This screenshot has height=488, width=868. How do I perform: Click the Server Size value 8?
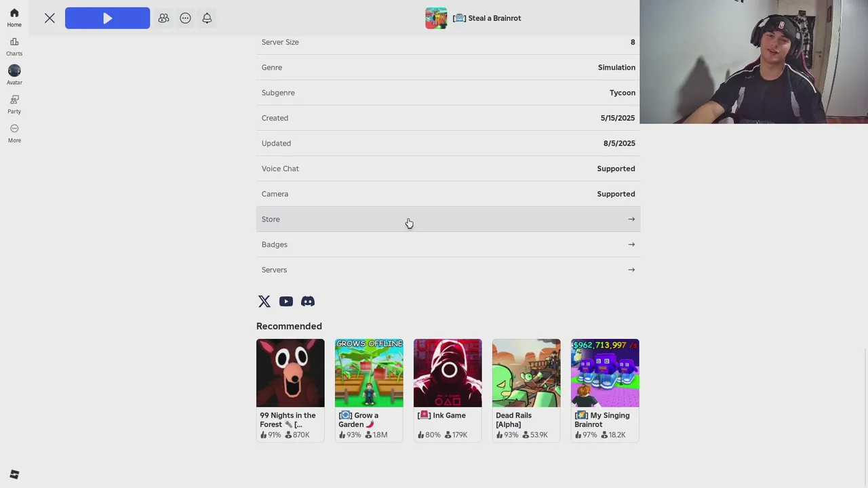(x=633, y=42)
